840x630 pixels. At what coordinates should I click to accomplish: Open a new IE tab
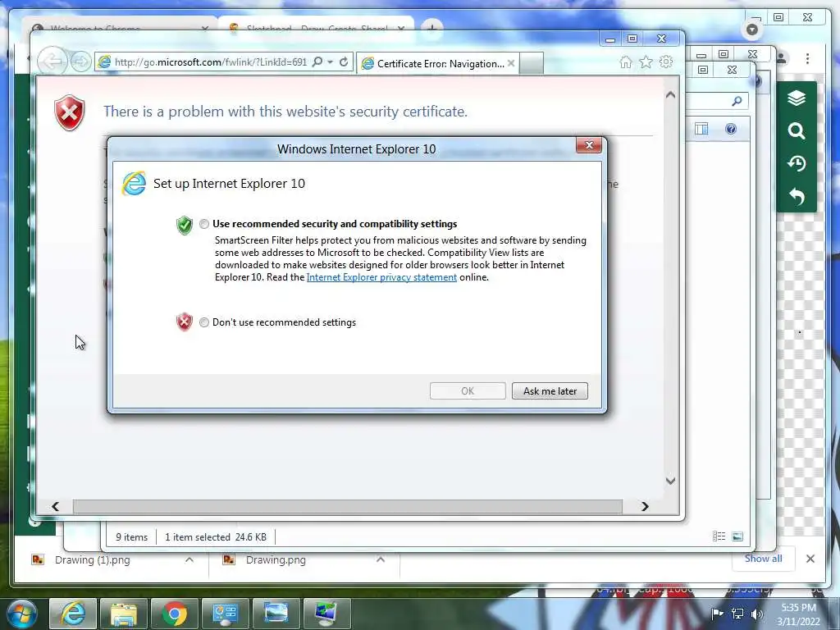coord(532,63)
